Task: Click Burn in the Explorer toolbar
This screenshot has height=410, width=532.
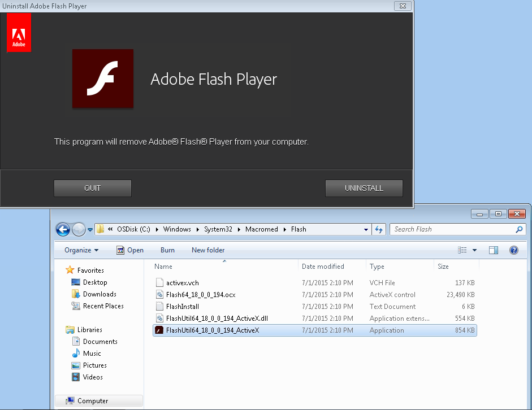Action: coord(167,250)
